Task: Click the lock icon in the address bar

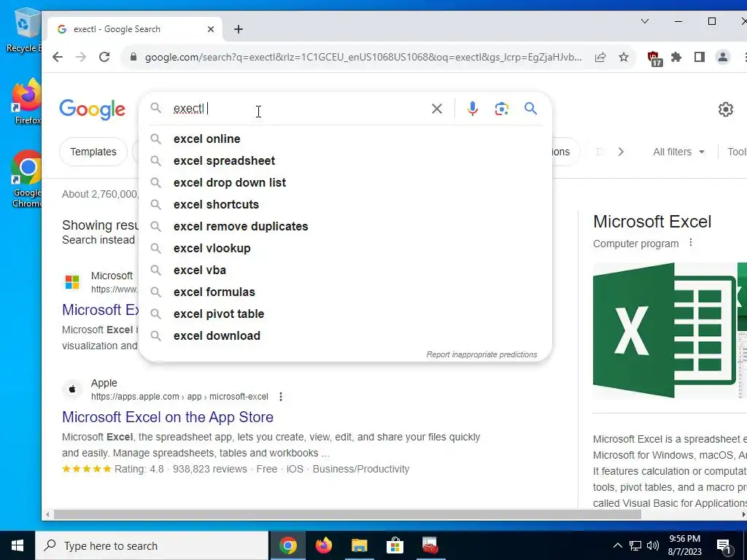Action: point(134,57)
